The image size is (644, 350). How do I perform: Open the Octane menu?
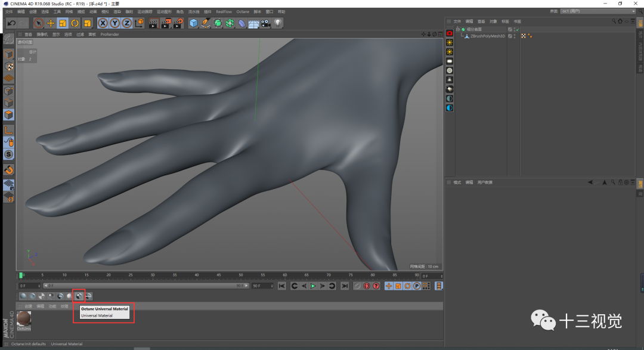tap(243, 11)
